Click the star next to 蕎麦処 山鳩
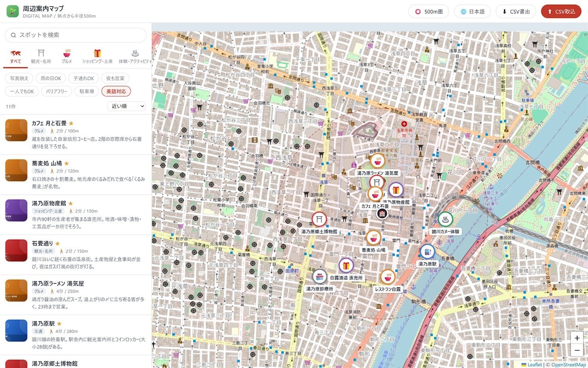Viewport: 588px width, 368px height. [67, 164]
